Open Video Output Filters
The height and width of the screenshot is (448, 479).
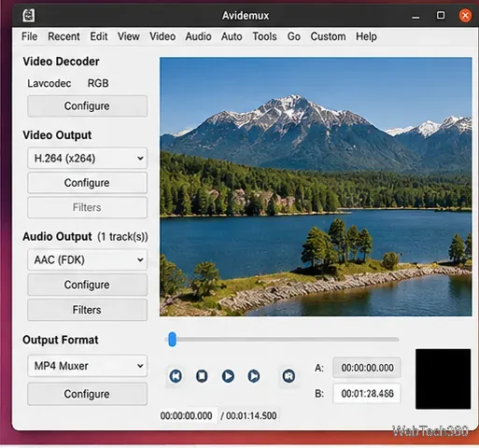pos(87,207)
